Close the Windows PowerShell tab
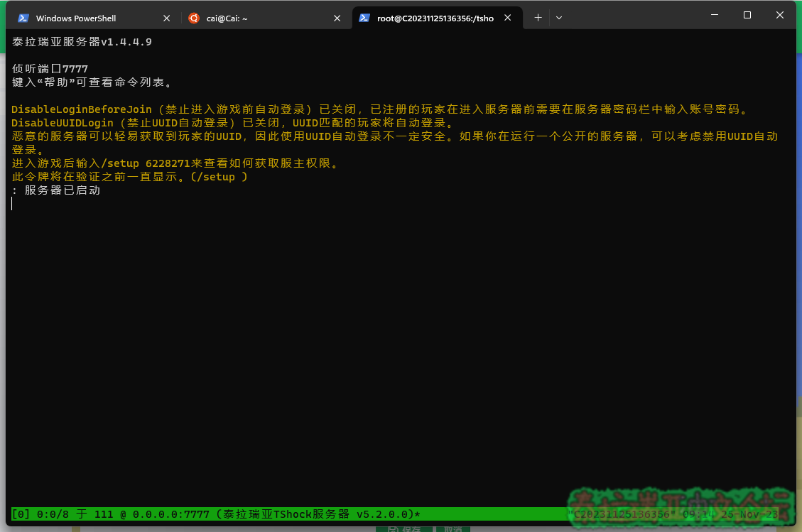This screenshot has height=532, width=802. click(167, 18)
